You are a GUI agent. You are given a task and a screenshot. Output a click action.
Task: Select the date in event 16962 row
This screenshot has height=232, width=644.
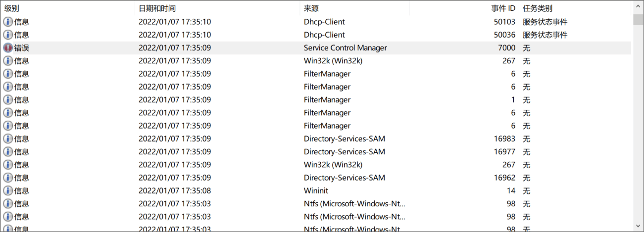pos(175,178)
